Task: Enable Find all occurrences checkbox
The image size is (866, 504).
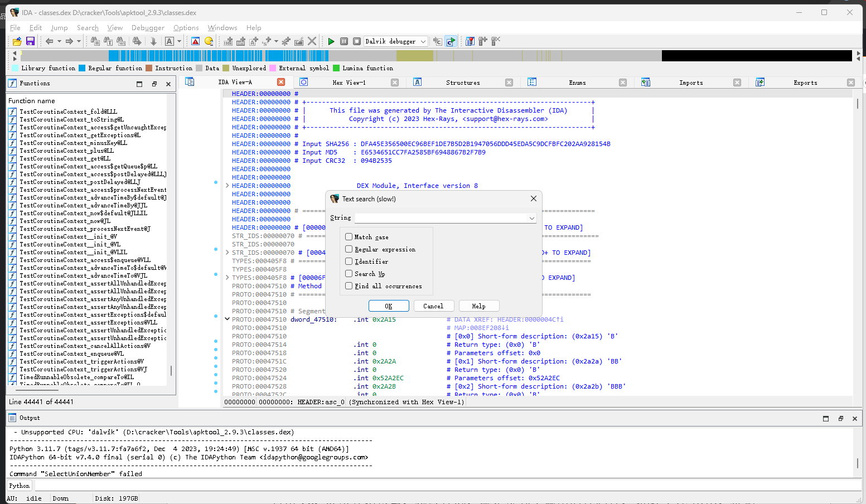Action: pos(349,286)
